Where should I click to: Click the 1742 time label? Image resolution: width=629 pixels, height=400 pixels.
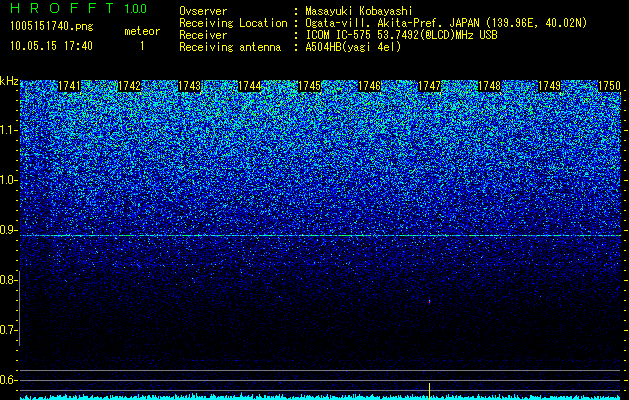(x=129, y=86)
